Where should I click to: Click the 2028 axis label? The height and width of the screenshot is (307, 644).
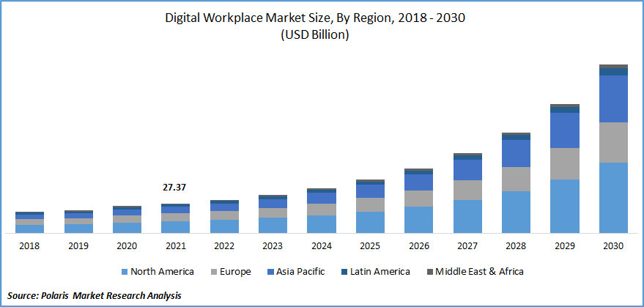pyautogui.click(x=516, y=246)
